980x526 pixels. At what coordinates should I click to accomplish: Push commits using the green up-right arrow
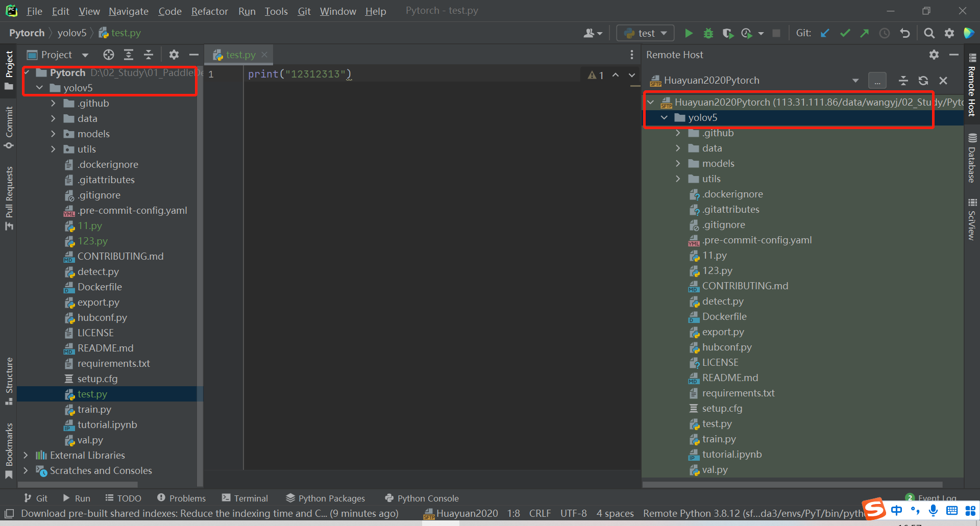pos(865,33)
